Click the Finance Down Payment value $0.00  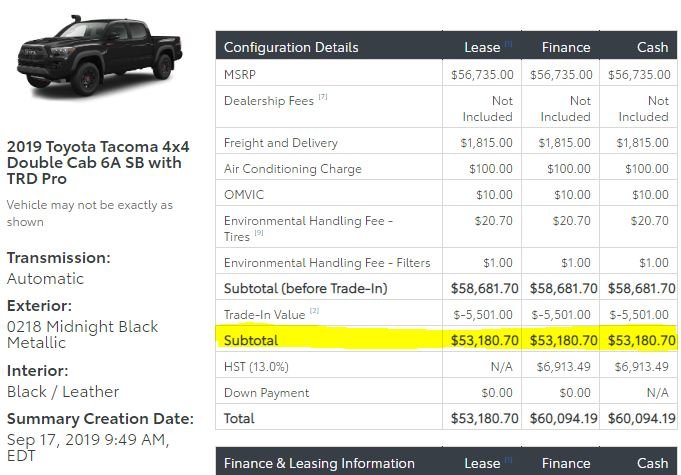point(575,393)
